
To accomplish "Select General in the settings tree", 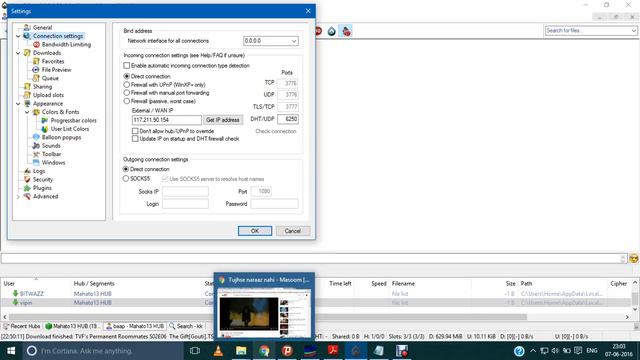I will tap(42, 27).
